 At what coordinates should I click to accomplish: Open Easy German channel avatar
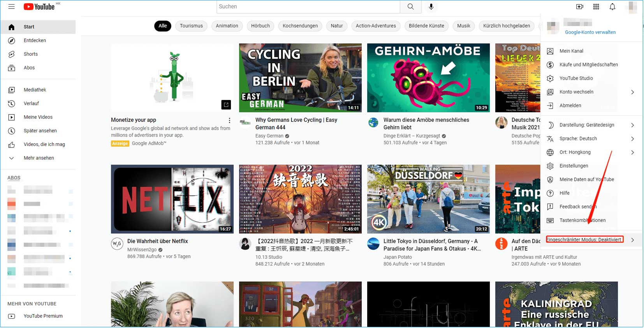pos(245,123)
